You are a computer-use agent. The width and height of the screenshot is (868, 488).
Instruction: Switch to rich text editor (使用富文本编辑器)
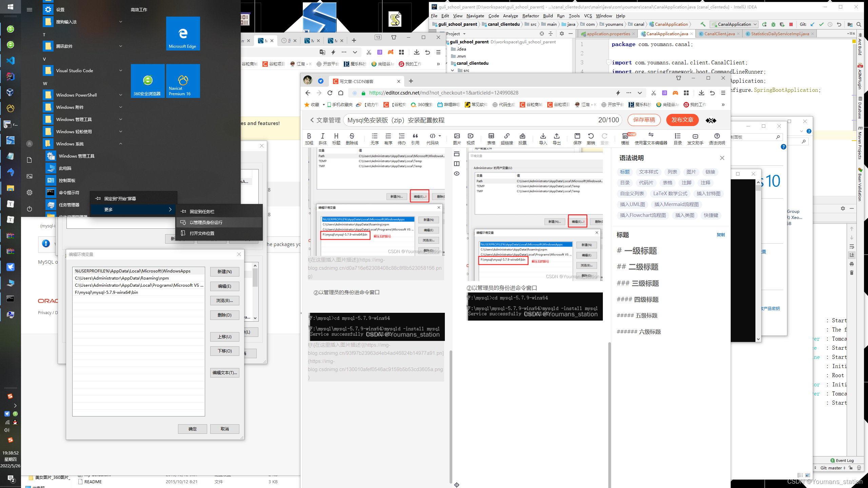click(x=651, y=139)
